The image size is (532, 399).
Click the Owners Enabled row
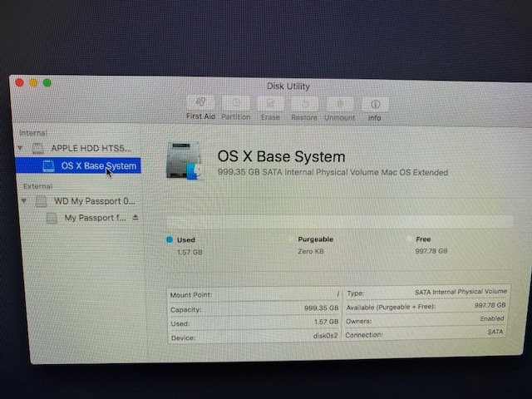[426, 320]
